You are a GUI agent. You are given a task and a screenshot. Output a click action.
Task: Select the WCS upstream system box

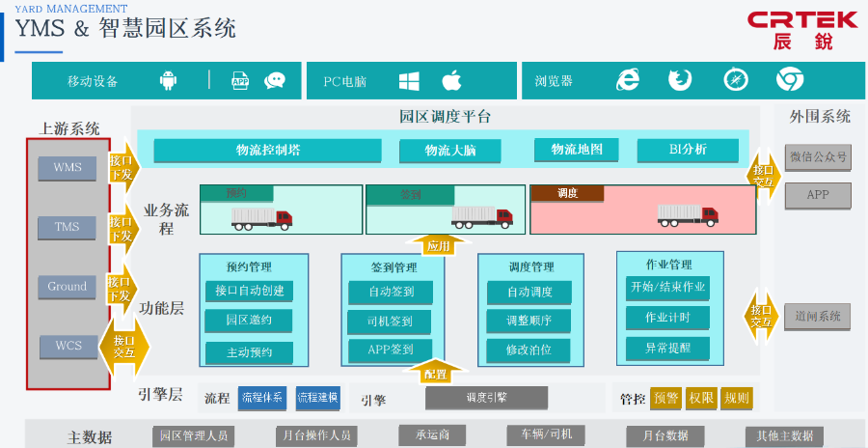(x=68, y=346)
